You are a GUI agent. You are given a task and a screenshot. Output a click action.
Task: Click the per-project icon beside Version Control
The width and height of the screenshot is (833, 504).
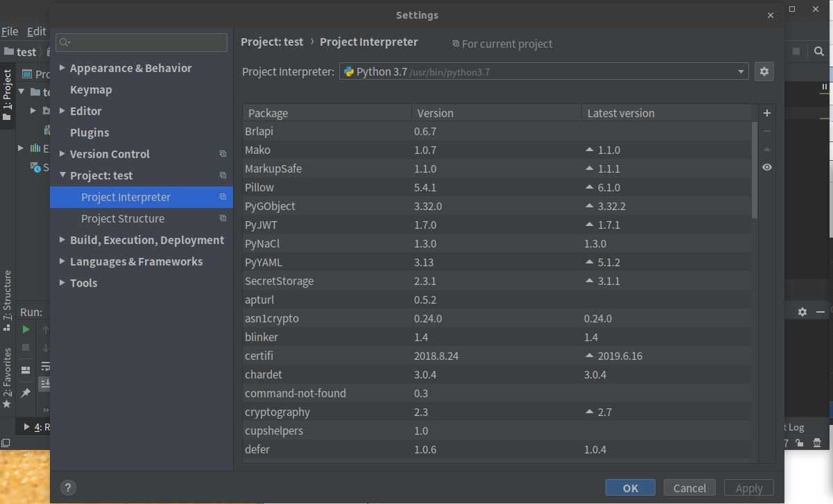click(x=223, y=154)
